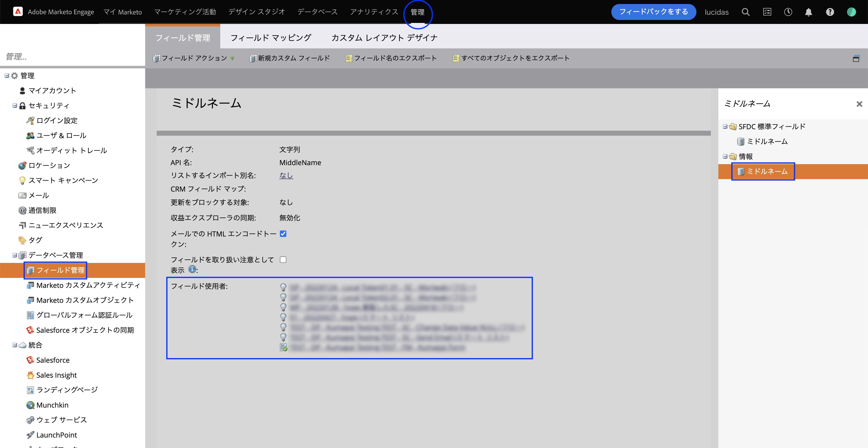Screen dimensions: 868x448
Task: Click the info icon beside 表示 label
Action: coord(192,269)
